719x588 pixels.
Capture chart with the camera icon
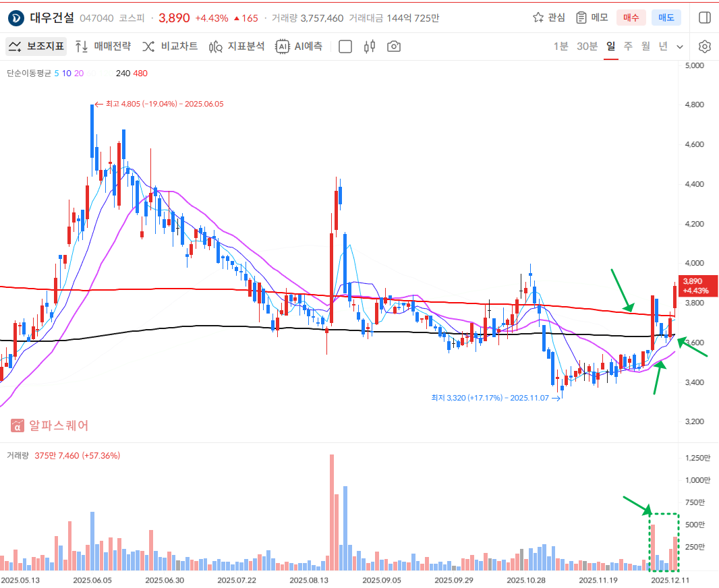pyautogui.click(x=394, y=47)
